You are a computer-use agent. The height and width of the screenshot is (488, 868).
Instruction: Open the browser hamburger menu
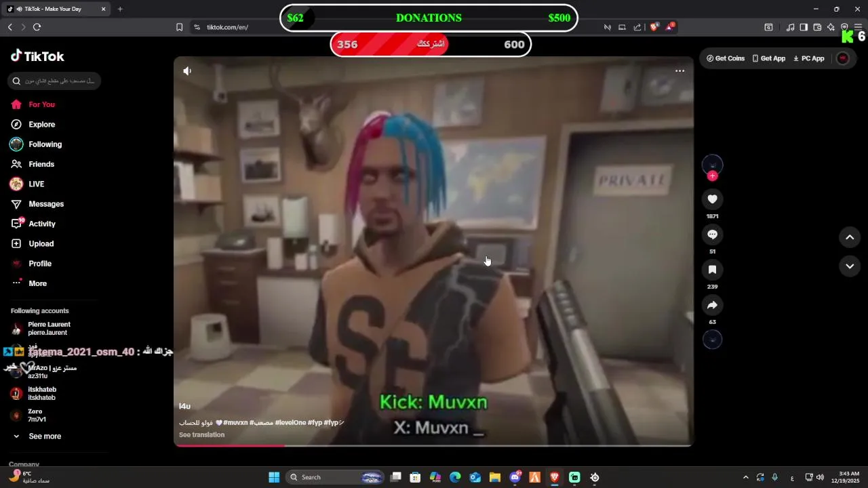tap(858, 27)
